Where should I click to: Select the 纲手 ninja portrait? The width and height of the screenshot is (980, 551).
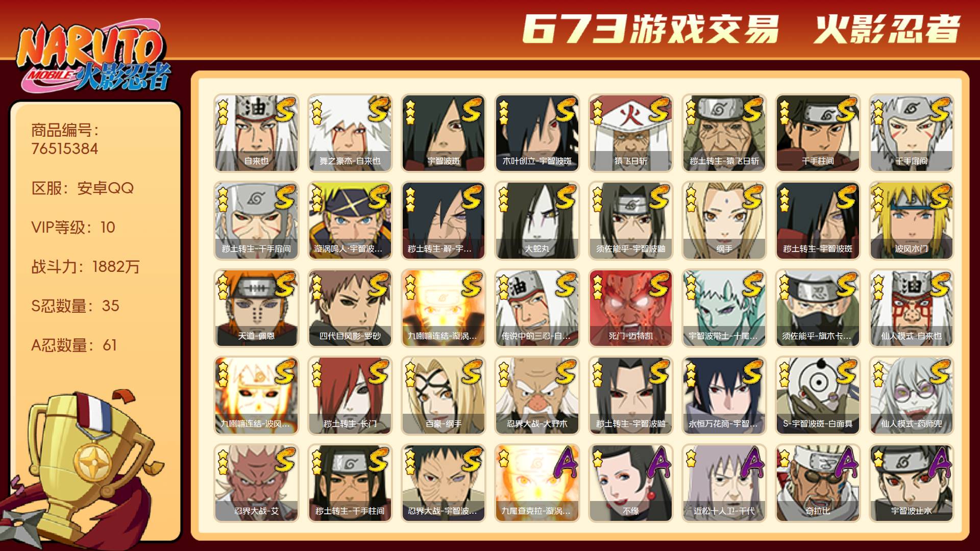(x=724, y=220)
